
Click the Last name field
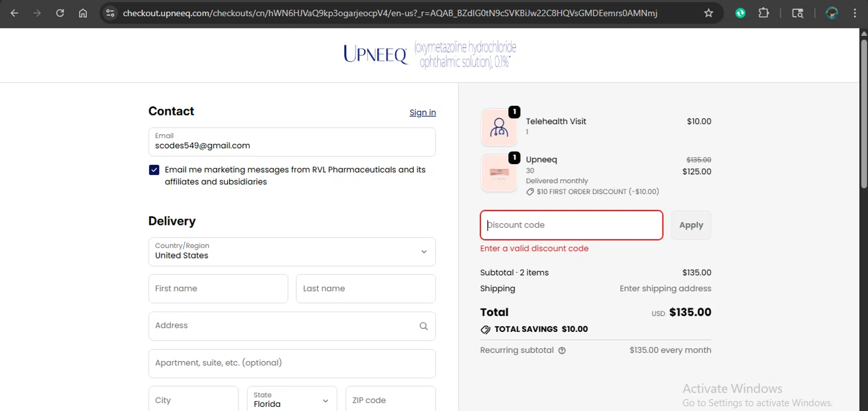pos(366,288)
